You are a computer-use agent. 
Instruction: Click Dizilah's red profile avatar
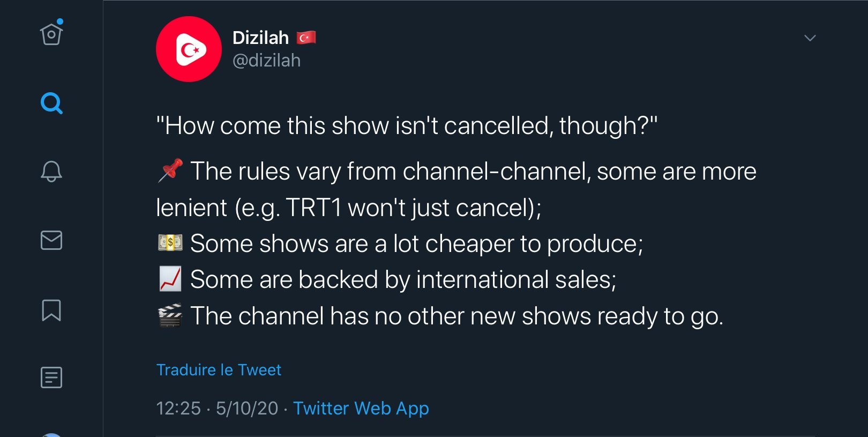click(189, 49)
